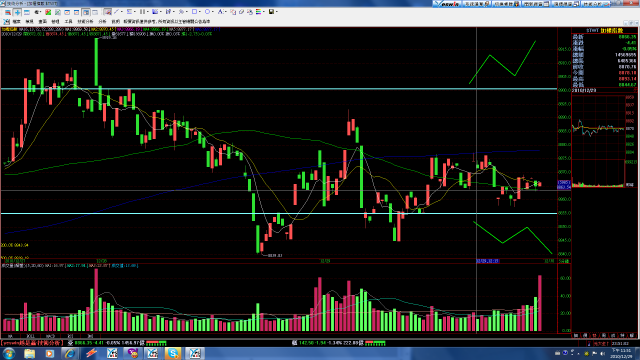
Task: Expand dropdown arrow beside text A tool
Action: pos(226,12)
